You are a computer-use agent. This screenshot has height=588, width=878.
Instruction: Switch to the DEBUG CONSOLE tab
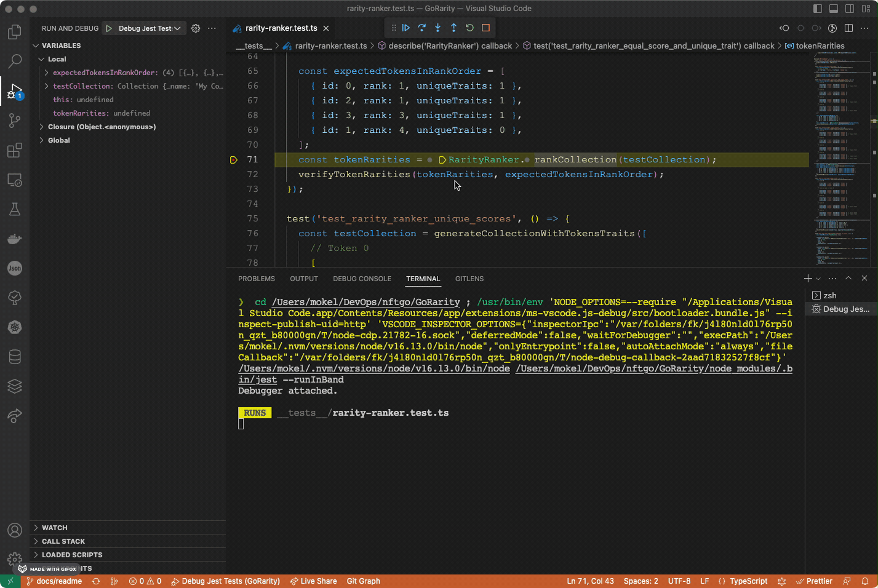coord(362,279)
